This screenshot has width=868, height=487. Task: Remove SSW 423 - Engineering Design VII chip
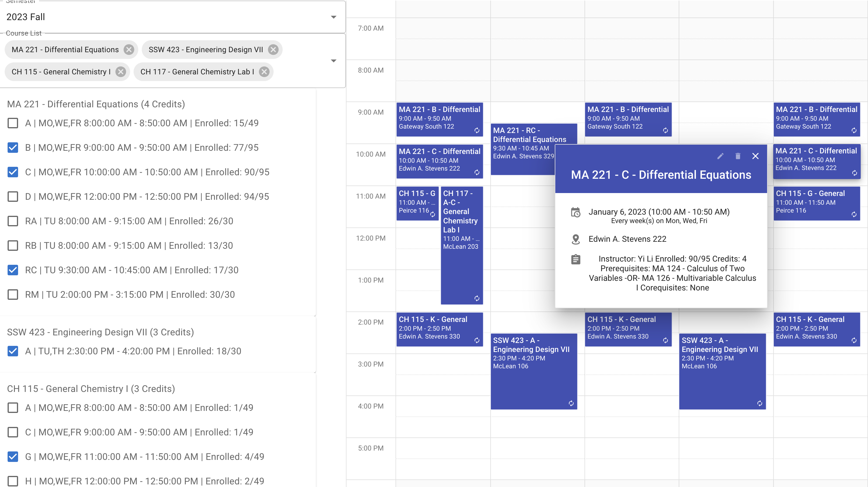[273, 50]
